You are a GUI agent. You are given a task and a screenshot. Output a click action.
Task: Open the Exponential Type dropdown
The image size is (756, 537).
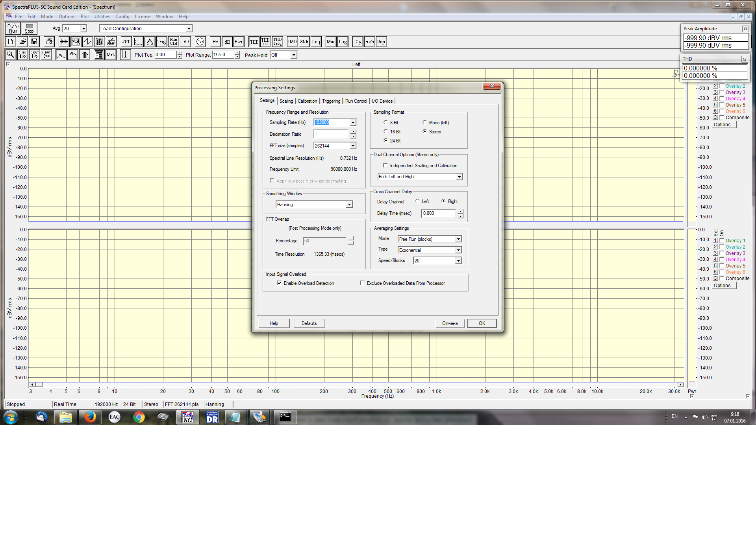pyautogui.click(x=458, y=250)
